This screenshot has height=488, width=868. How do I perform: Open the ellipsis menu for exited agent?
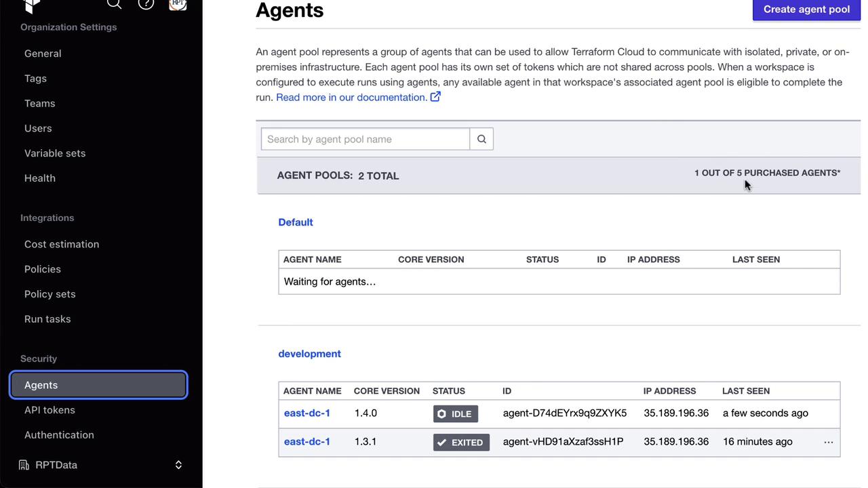click(828, 442)
